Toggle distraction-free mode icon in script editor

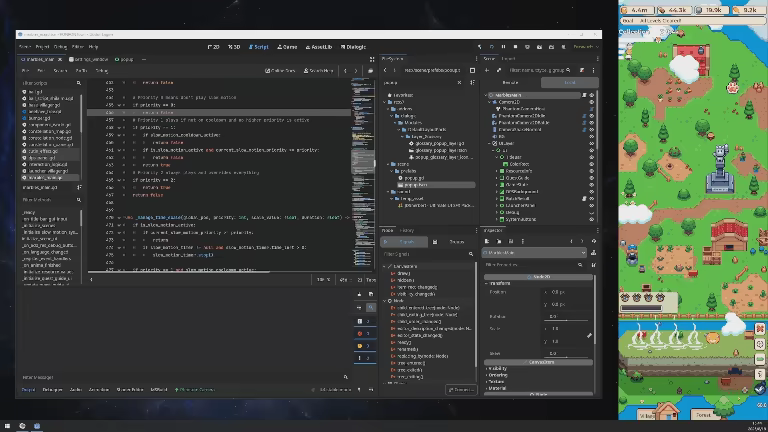point(372,59)
